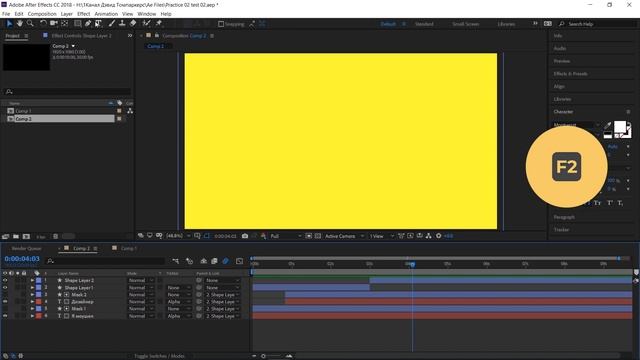
Task: Select the Hand tool
Action: click(20, 24)
